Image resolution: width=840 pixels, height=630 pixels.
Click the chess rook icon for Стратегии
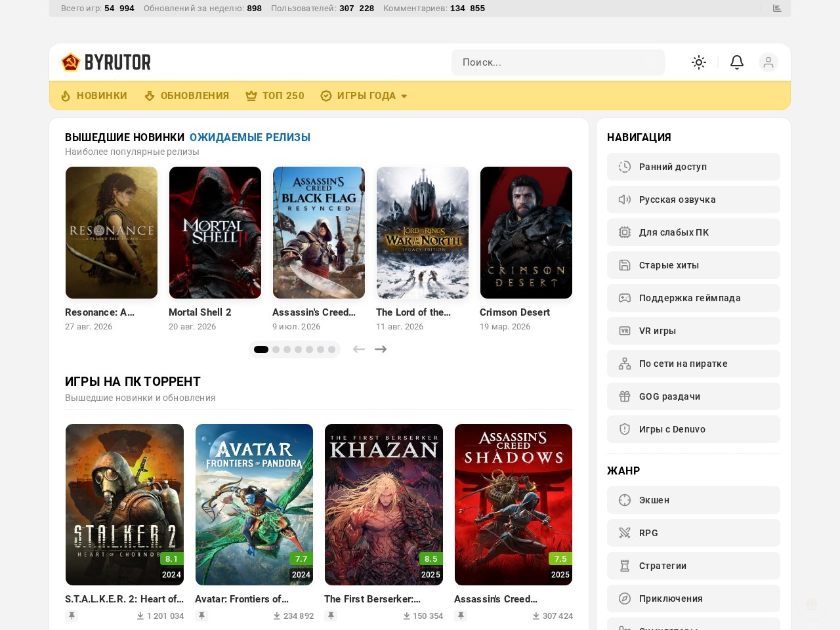625,566
